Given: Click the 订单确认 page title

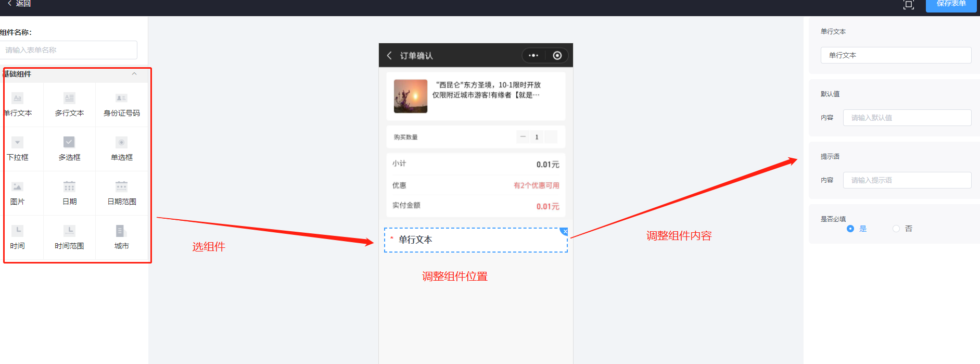Looking at the screenshot, I should [416, 56].
